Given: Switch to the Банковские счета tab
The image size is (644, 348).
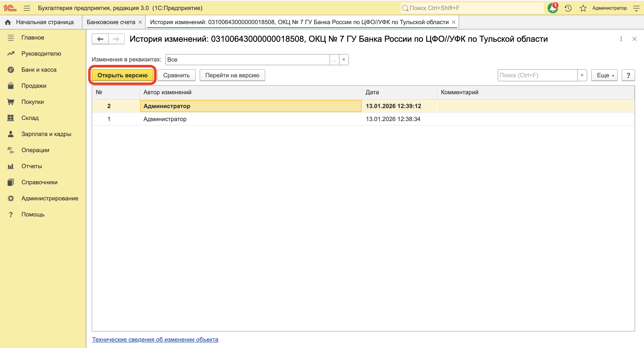Looking at the screenshot, I should pyautogui.click(x=111, y=22).
